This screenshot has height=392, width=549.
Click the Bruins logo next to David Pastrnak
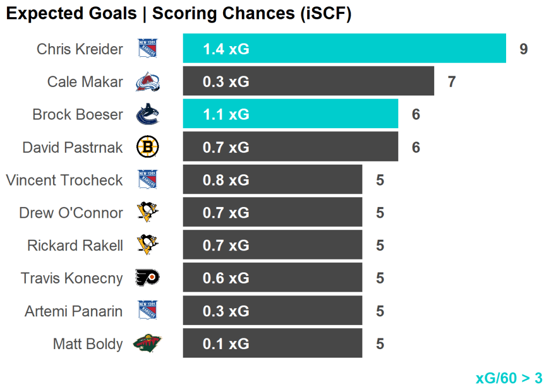147,147
